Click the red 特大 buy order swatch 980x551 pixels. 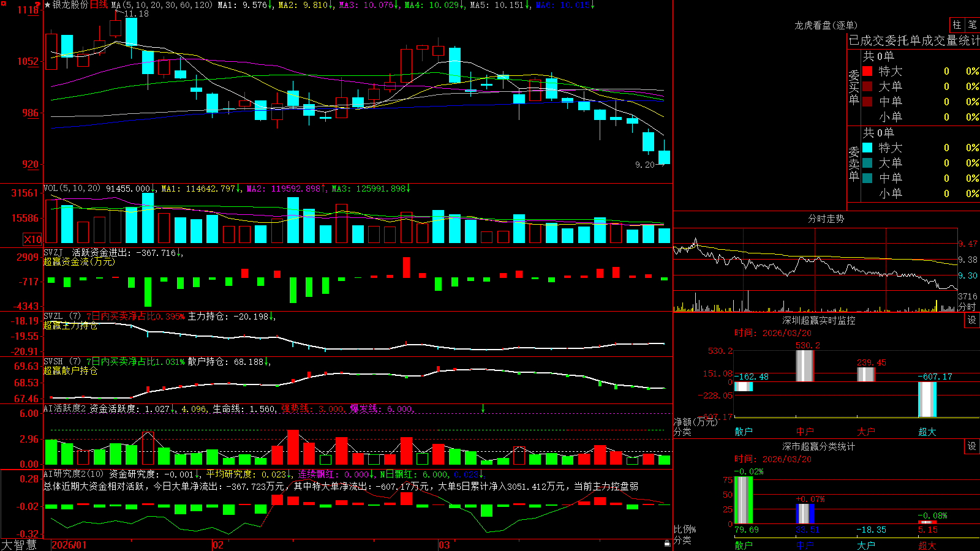click(867, 71)
